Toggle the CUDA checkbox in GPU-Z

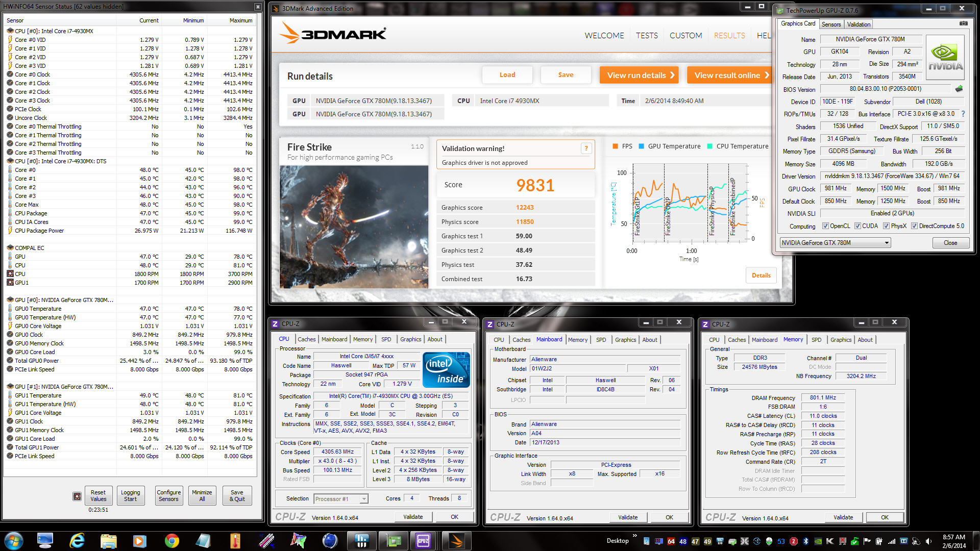pyautogui.click(x=857, y=226)
